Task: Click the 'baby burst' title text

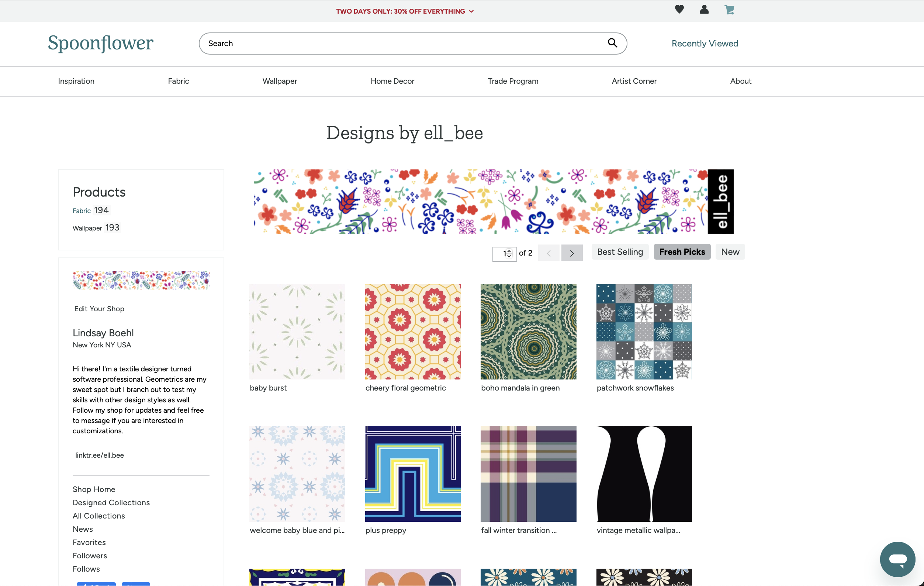Action: [268, 388]
